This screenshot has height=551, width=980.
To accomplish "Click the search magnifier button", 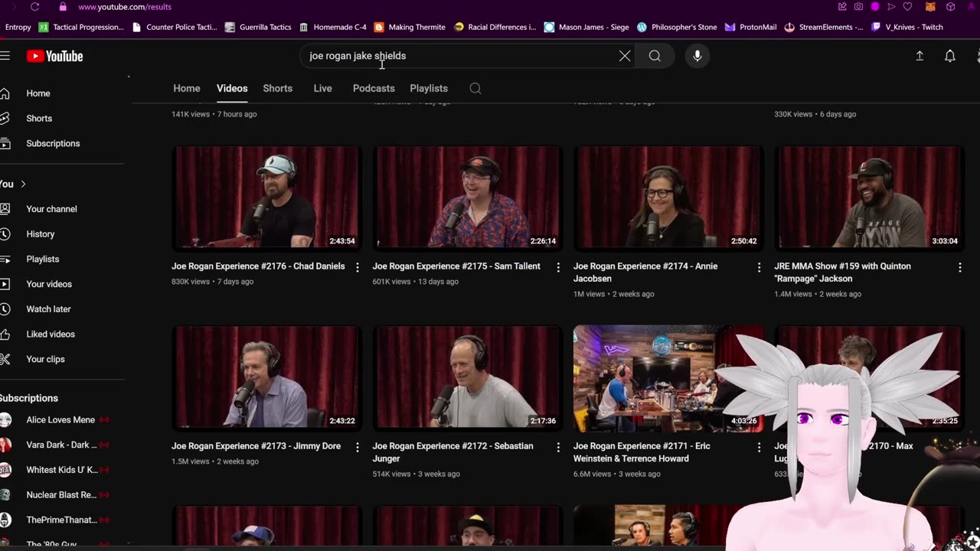I will (655, 56).
